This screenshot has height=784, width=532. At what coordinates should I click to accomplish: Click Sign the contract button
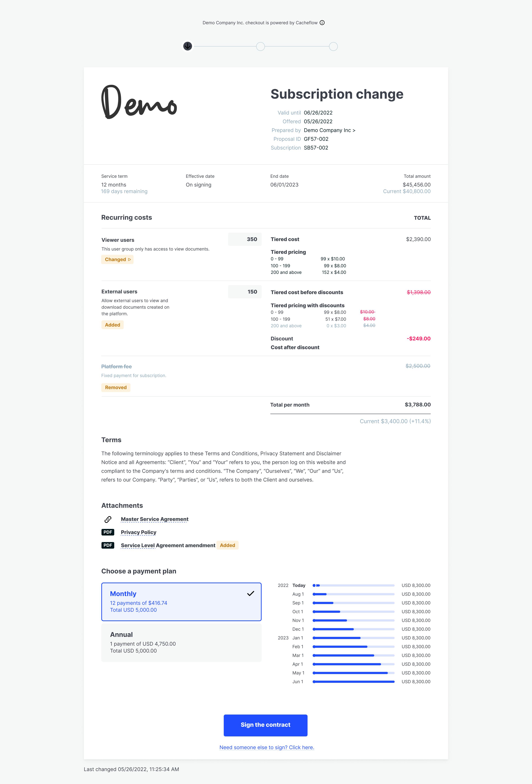coord(265,725)
